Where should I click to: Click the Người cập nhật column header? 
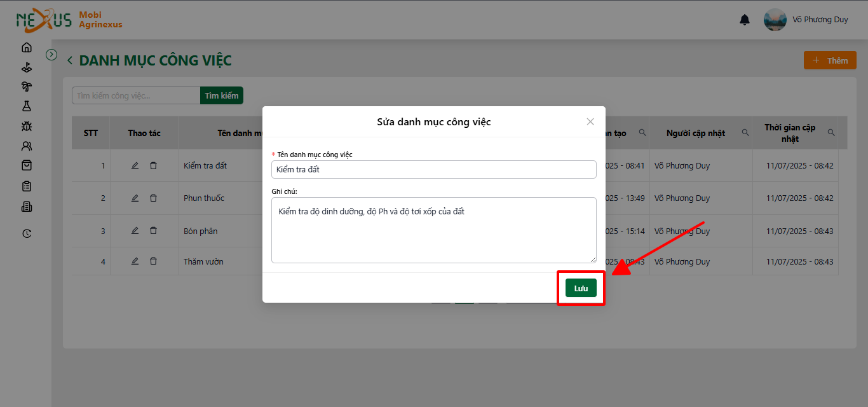click(696, 133)
